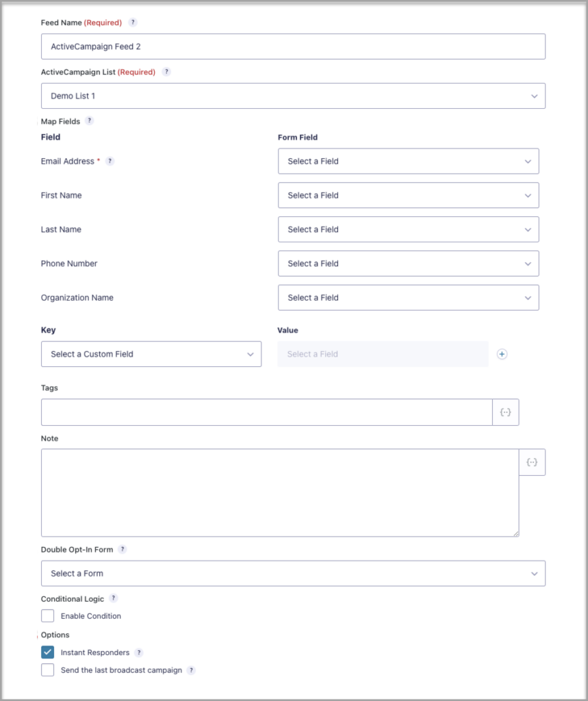This screenshot has height=701, width=588.
Task: Open the Select a Custom Field dropdown
Action: (151, 354)
